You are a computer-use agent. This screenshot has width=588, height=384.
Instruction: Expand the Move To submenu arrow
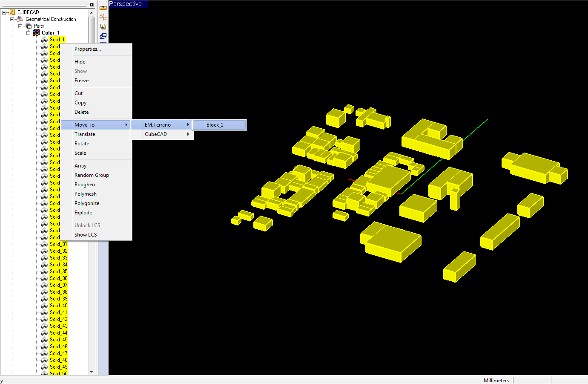pos(126,125)
